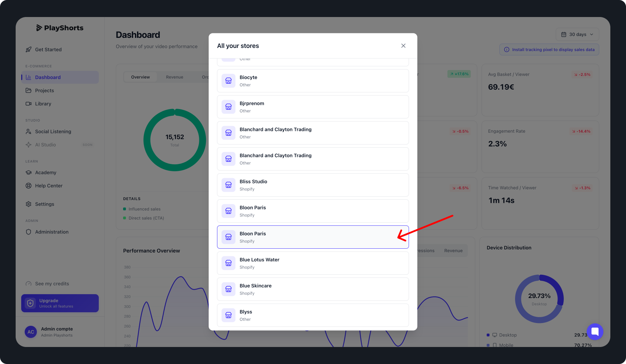
Task: Select the Blue Lotus Water store icon
Action: click(228, 263)
